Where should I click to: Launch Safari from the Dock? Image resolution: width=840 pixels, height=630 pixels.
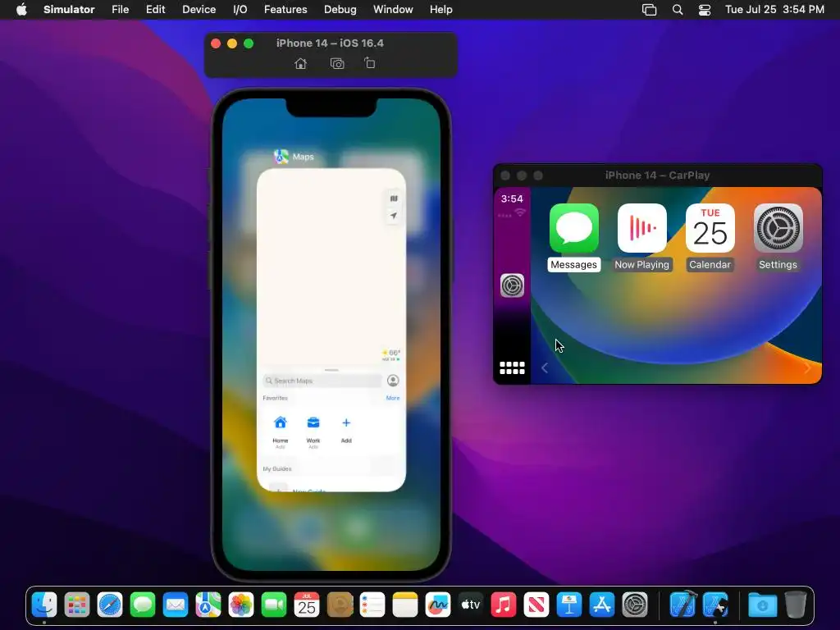tap(110, 605)
